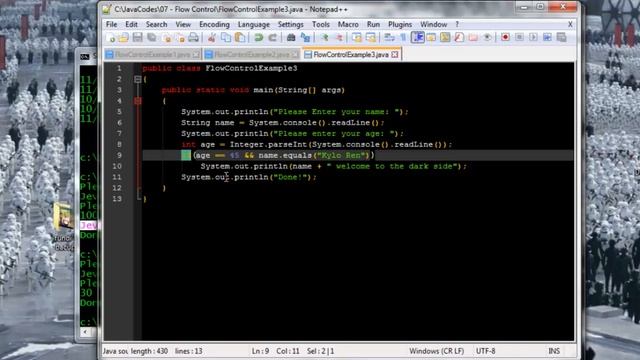Image resolution: width=640 pixels, height=360 pixels.
Task: Click the Windows (CR LF) status entry
Action: pos(436,351)
